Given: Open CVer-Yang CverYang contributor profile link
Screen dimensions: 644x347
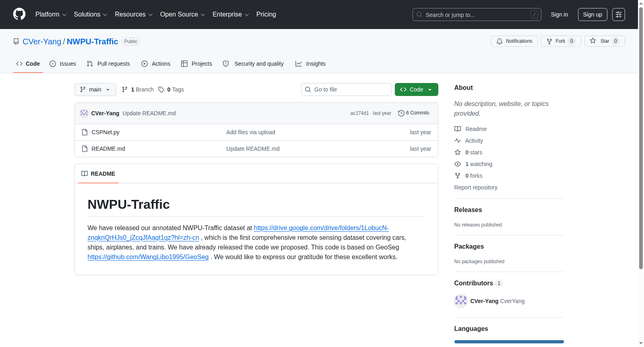Looking at the screenshot, I should pos(497,301).
